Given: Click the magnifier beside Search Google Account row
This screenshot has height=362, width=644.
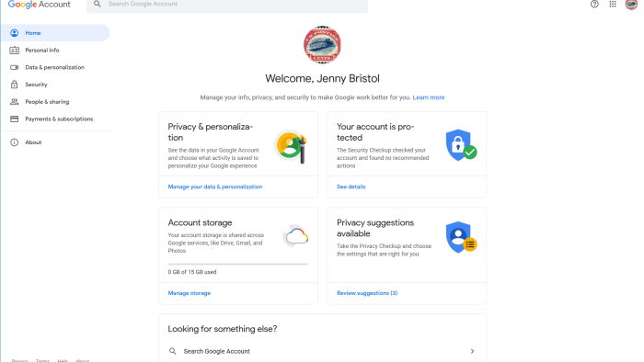Looking at the screenshot, I should [173, 351].
